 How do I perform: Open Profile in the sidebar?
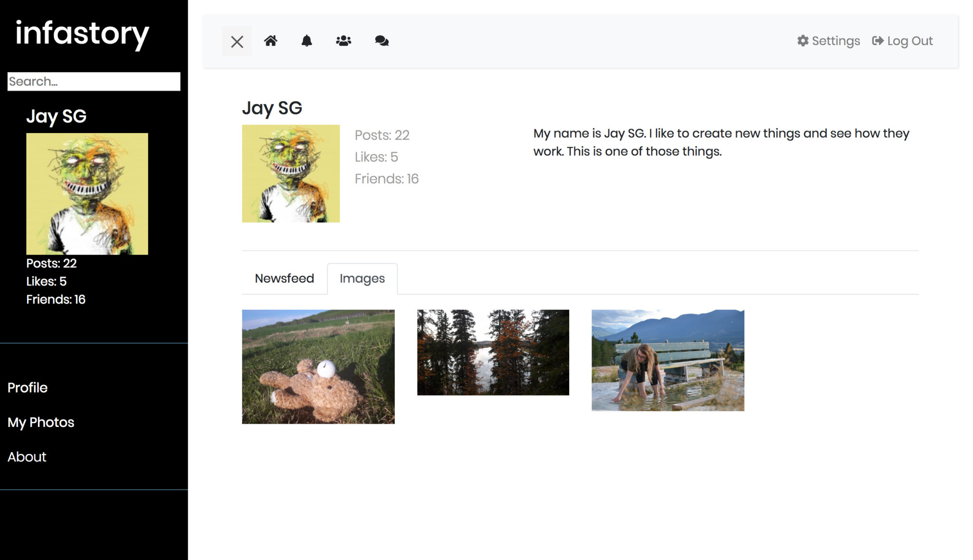(28, 388)
